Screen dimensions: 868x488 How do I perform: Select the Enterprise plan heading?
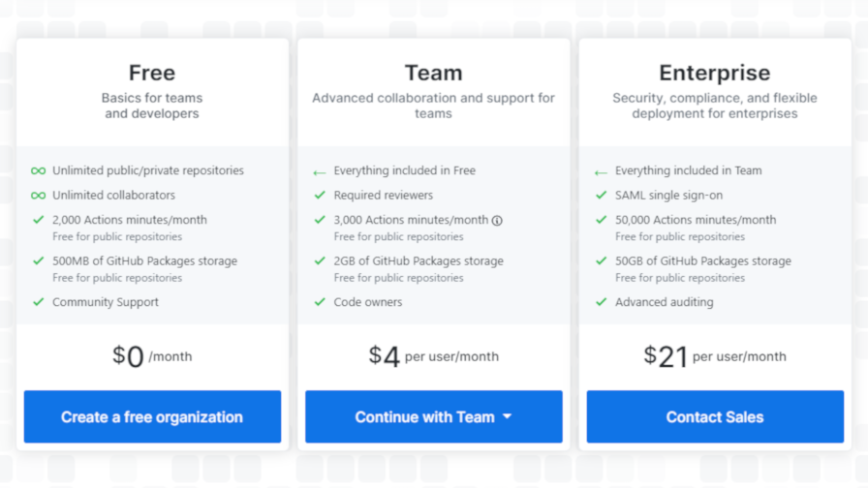(x=715, y=73)
